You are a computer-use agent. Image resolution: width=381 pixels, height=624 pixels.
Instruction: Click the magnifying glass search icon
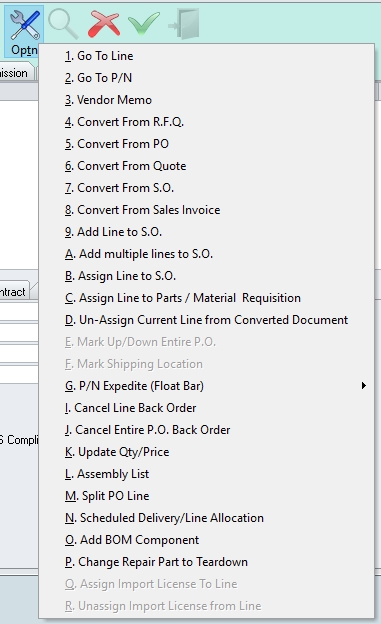pyautogui.click(x=63, y=24)
